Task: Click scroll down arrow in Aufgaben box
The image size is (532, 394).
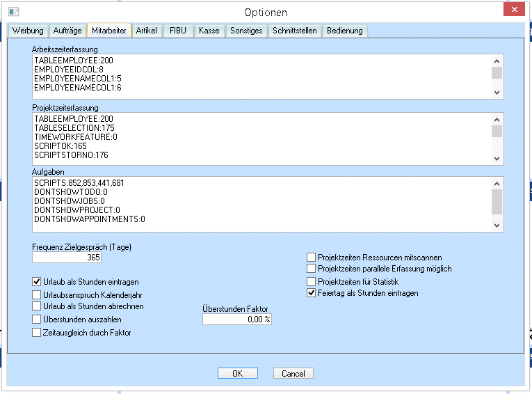Action: (x=497, y=225)
